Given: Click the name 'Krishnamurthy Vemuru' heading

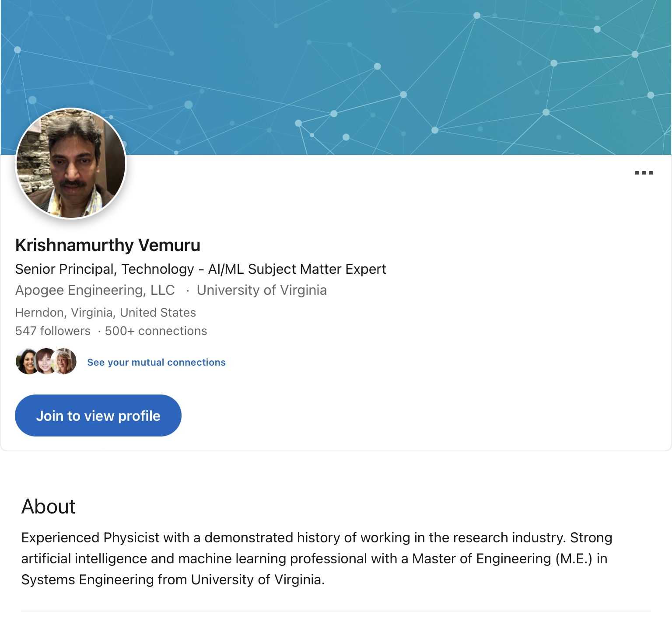Looking at the screenshot, I should coord(108,245).
